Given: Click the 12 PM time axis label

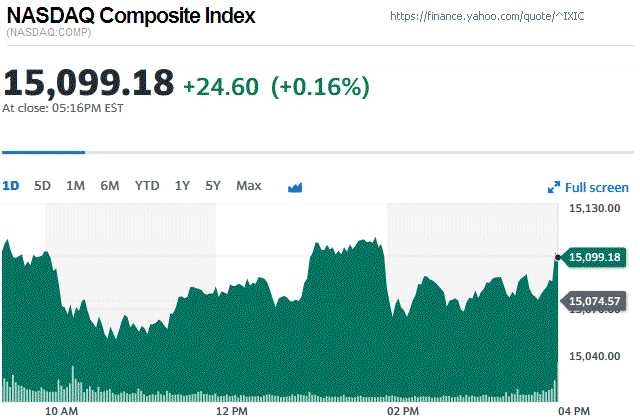Looking at the screenshot, I should 231,410.
